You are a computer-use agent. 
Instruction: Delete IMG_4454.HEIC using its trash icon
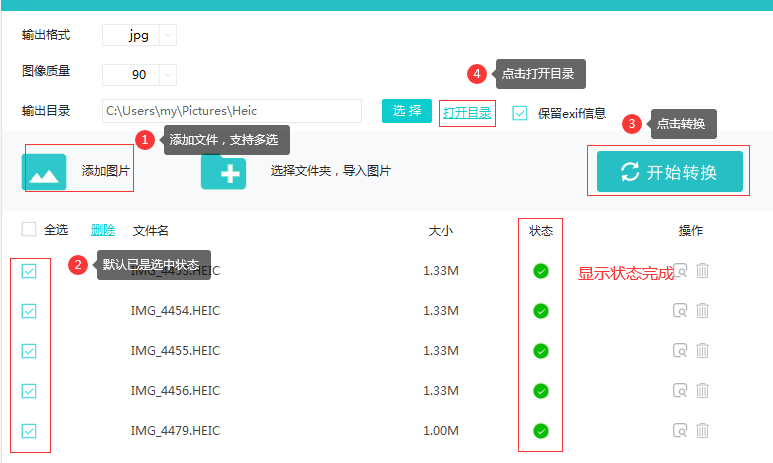click(703, 311)
